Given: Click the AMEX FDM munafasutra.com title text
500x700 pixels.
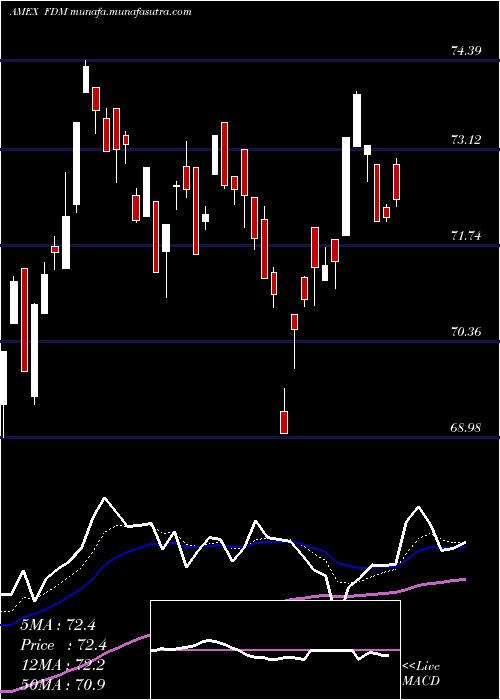Looking at the screenshot, I should pyautogui.click(x=101, y=12).
